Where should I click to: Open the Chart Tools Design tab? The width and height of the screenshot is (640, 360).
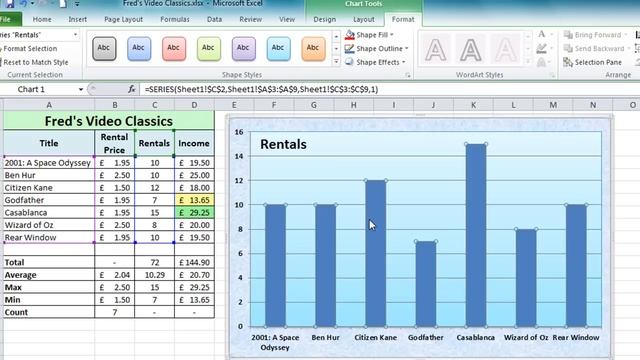tap(325, 19)
